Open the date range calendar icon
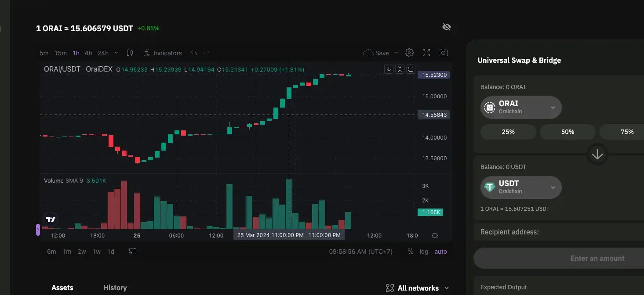This screenshot has width=644, height=295. tap(132, 252)
